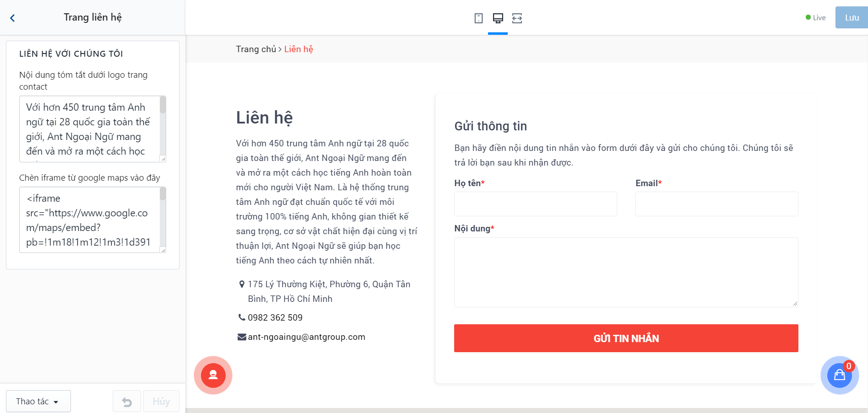Select the desktop preview icon
Viewport: 868px width, 413px height.
[x=498, y=18]
